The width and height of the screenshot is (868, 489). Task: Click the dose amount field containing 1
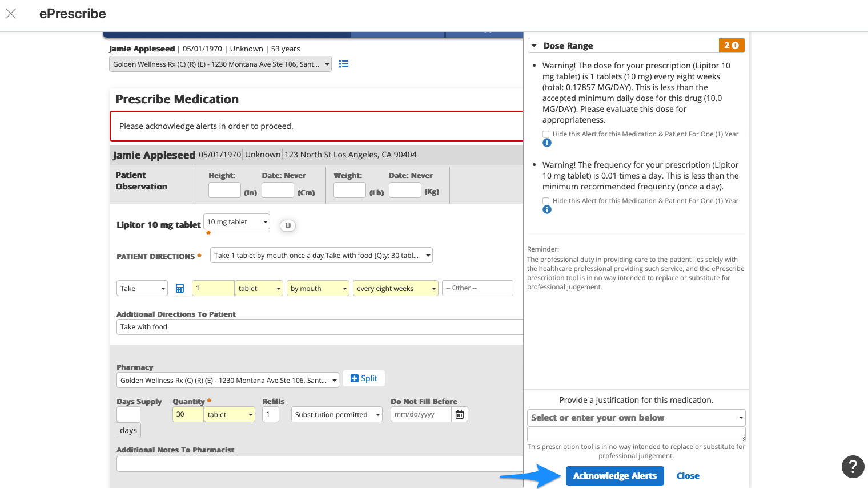(x=213, y=288)
